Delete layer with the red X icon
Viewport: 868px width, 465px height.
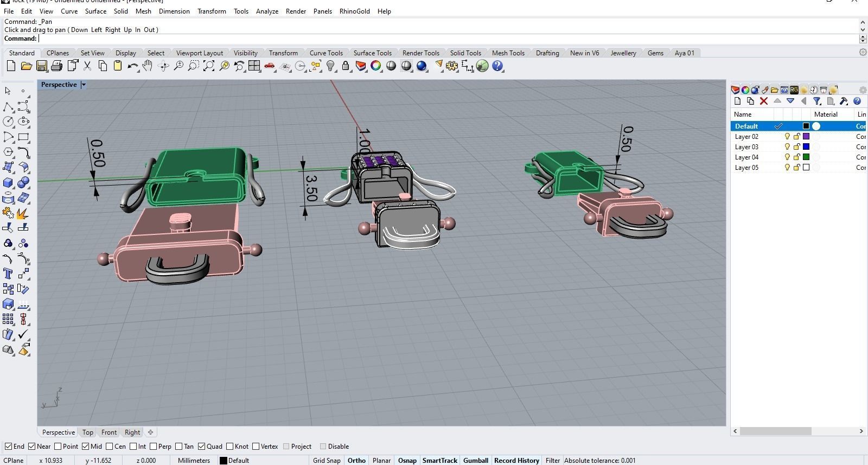pyautogui.click(x=764, y=101)
